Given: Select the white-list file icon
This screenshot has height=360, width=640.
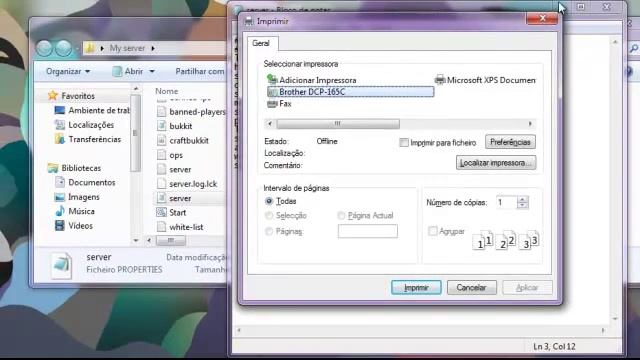Looking at the screenshot, I should pos(162,227).
